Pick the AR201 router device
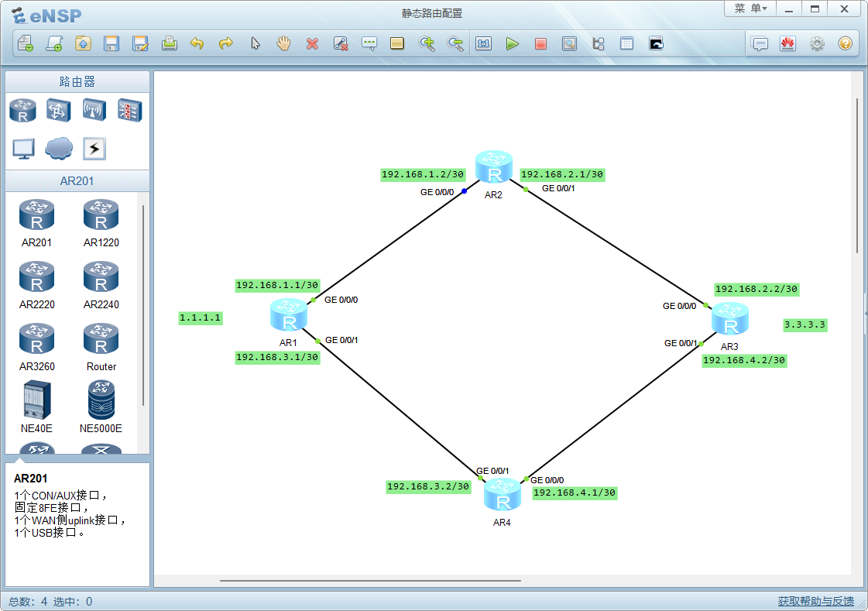Viewport: 868px width, 611px height. [36, 223]
